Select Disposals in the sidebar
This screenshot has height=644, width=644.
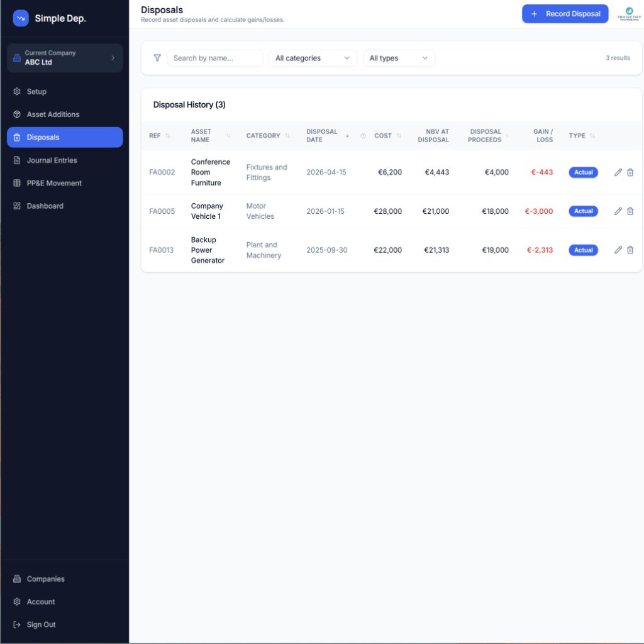click(65, 137)
